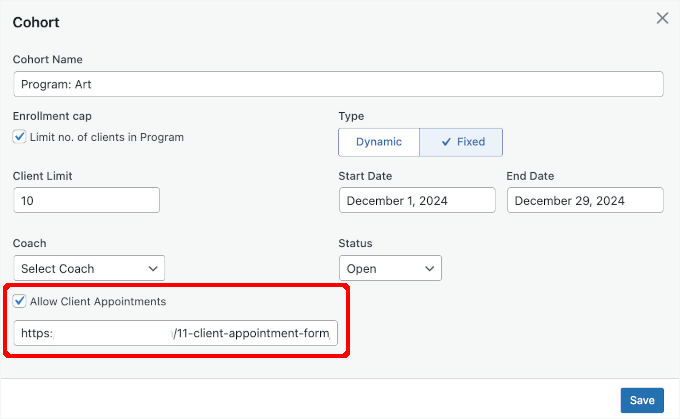Click the Cohort Name text field

338,84
